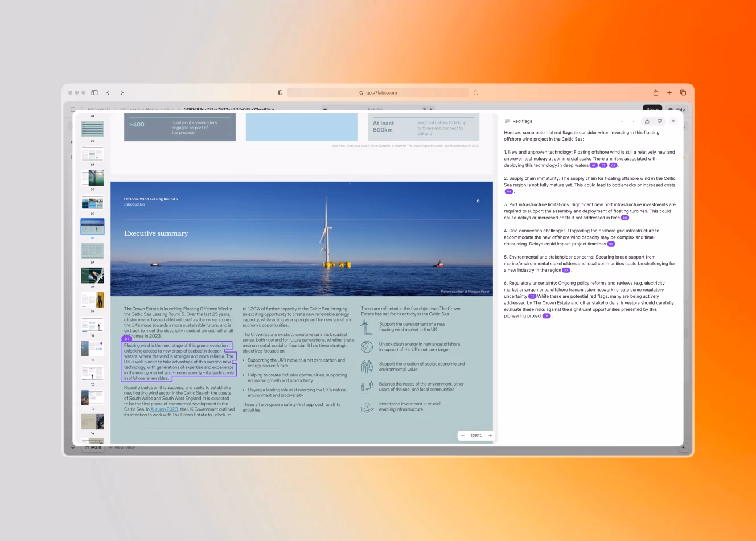Go back with Safari's back arrow
This screenshot has height=541, width=756.
108,92
